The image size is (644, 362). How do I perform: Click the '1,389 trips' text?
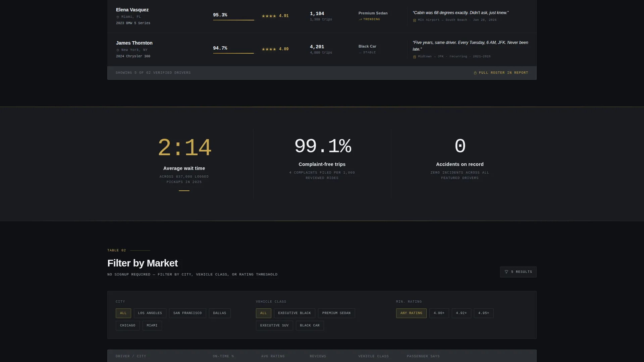coord(321,20)
